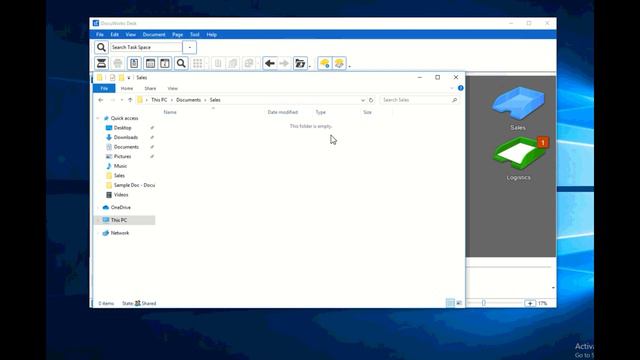Expand the OneDrive tree node
The image size is (640, 360).
pos(98,207)
